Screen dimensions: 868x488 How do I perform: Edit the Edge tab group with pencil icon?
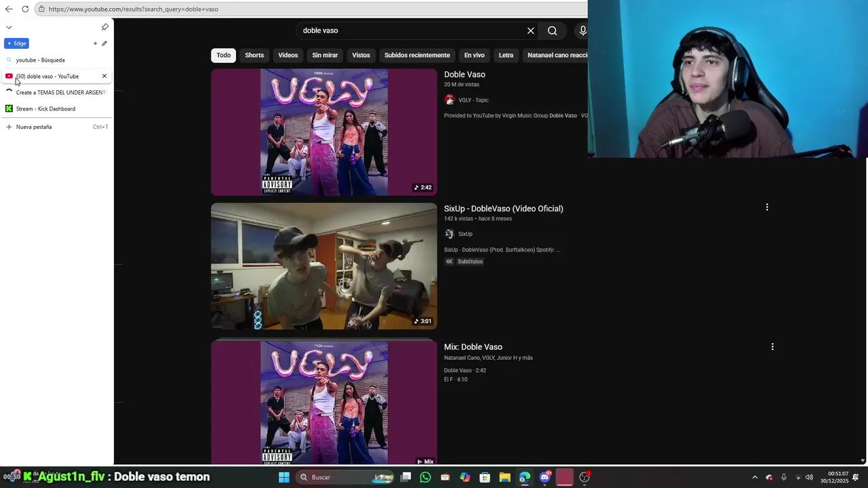[104, 43]
